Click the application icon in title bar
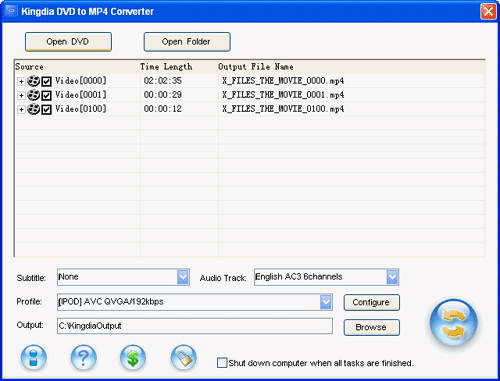 [x=11, y=11]
